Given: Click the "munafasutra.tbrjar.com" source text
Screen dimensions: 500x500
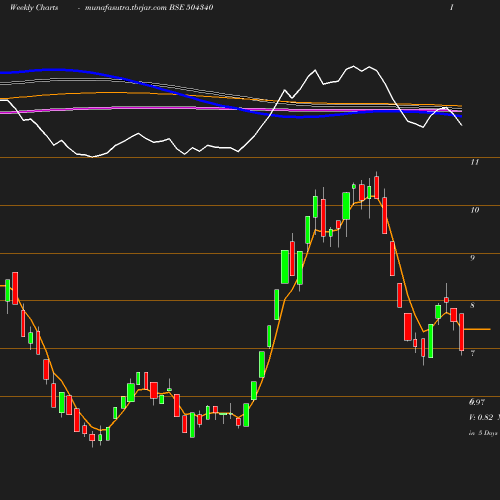Looking at the screenshot, I should coord(126,8).
